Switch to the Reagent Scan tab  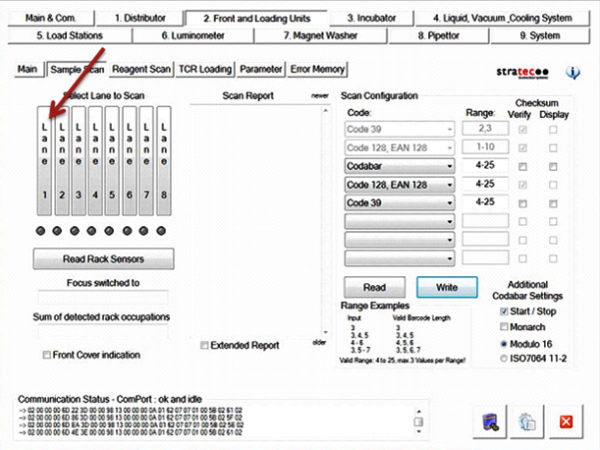tap(140, 69)
